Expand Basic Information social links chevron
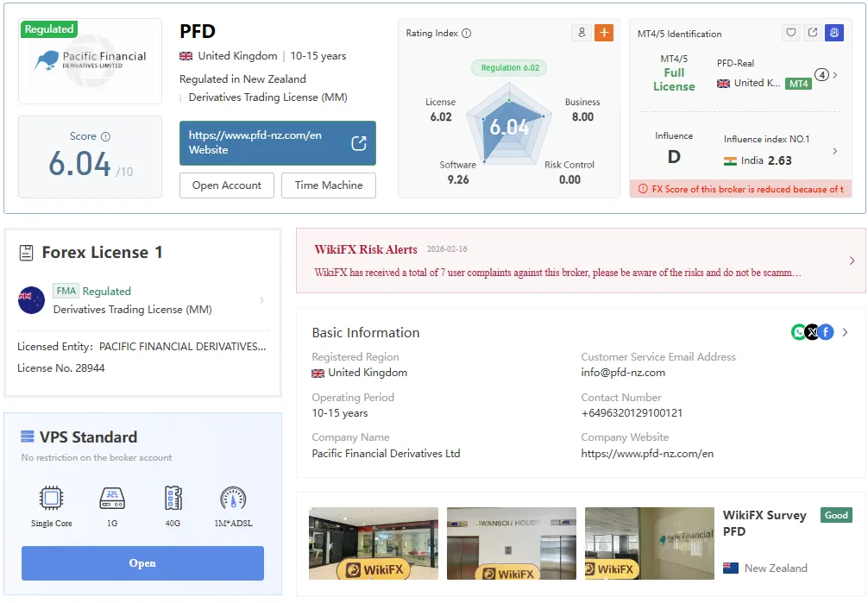The height and width of the screenshot is (603, 868). (846, 332)
